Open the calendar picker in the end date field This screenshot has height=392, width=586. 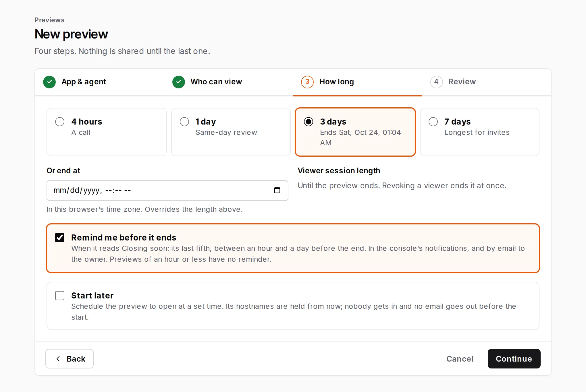[277, 190]
